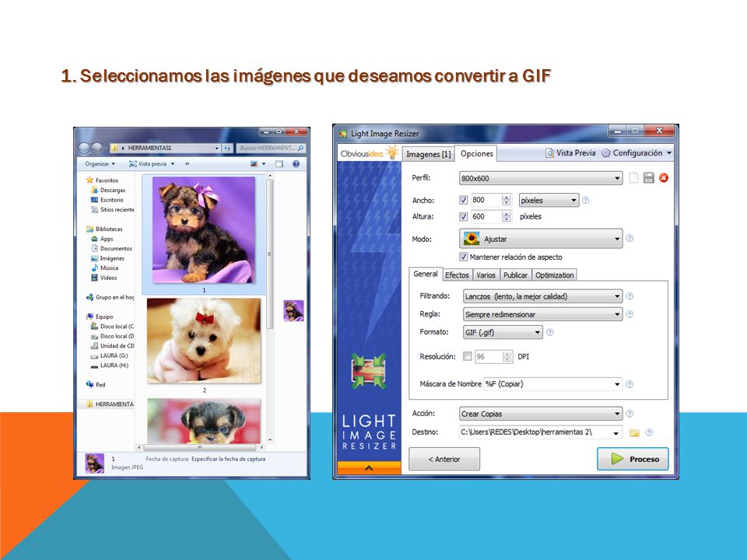
Task: Uncheck Mantener relación de aspecto
Action: tap(463, 257)
